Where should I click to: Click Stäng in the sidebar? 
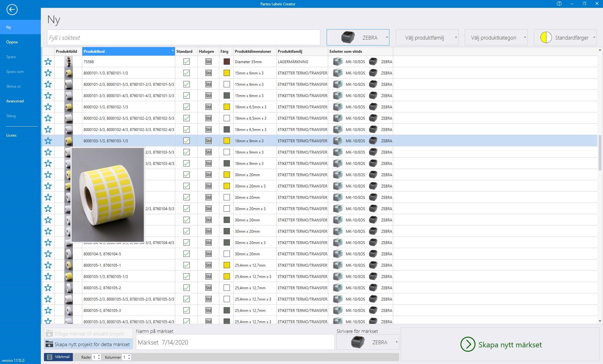point(20,116)
